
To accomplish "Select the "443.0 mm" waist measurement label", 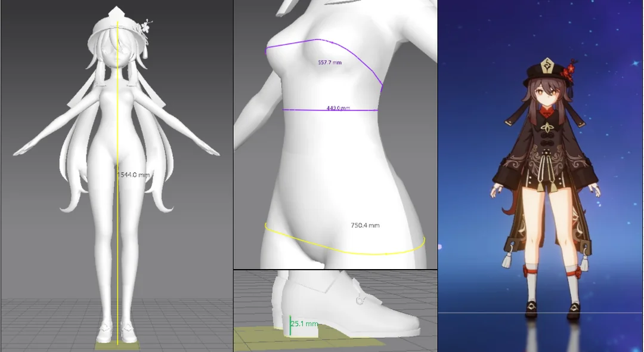I will click(338, 108).
